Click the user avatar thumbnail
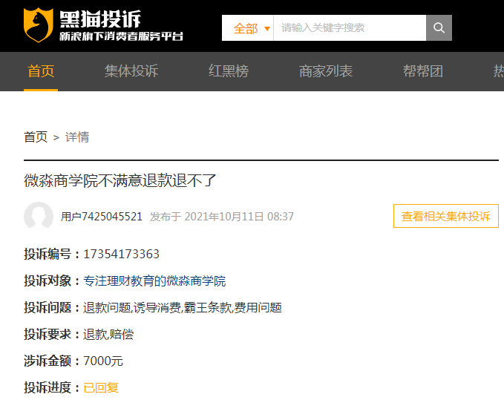Screen dimensions: 504x420 pyautogui.click(x=39, y=216)
